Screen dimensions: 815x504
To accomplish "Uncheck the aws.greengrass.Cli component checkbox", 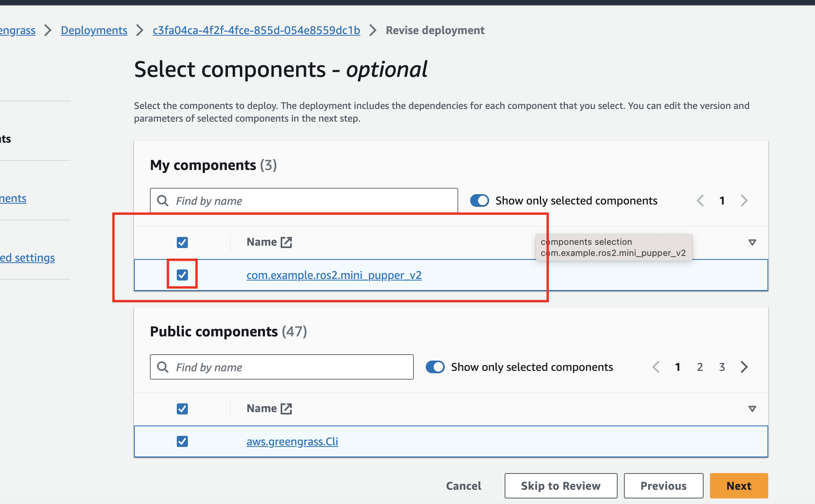I will click(182, 441).
